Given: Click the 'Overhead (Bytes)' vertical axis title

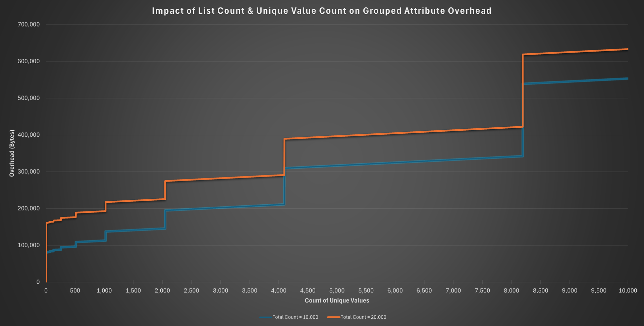Looking at the screenshot, I should point(12,153).
